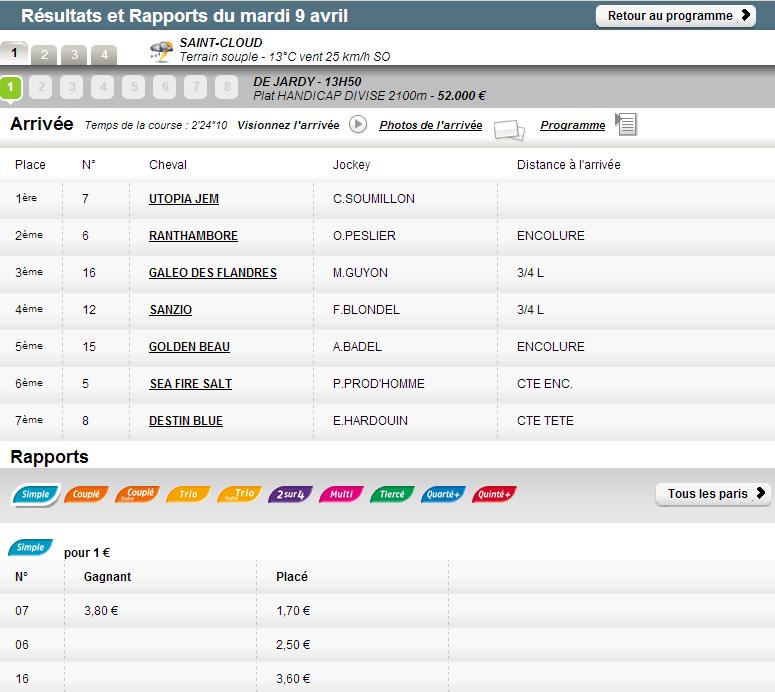
Task: Select the Quinté+ bet type badge
Action: [493, 494]
